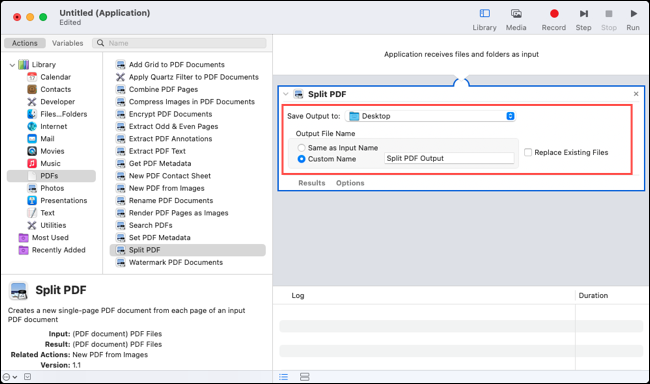Start recording with the Record button
Image resolution: width=650 pixels, height=384 pixels.
pos(553,19)
